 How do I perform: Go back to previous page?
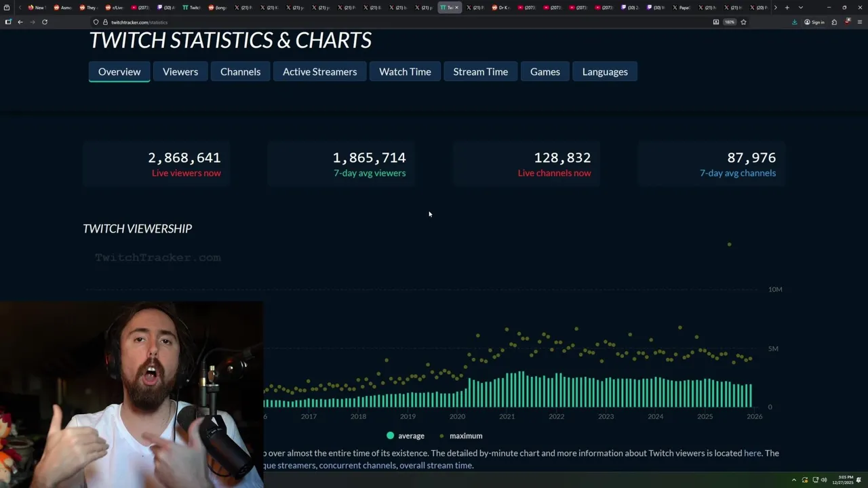click(x=20, y=22)
